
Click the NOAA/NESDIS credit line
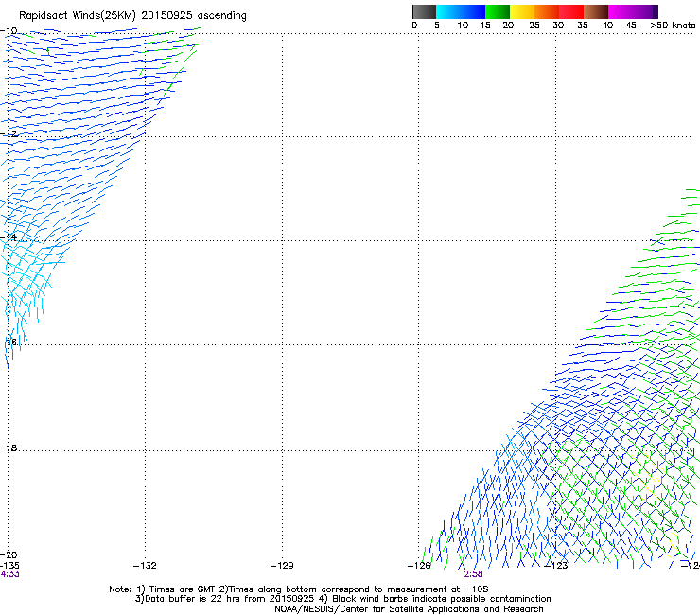coord(409,609)
